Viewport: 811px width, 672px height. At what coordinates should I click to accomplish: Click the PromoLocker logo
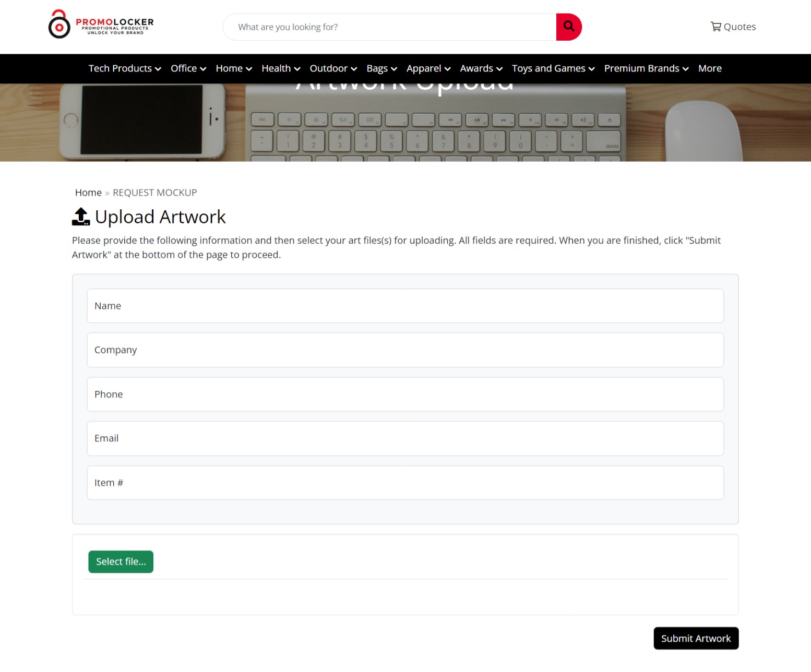pos(101,24)
